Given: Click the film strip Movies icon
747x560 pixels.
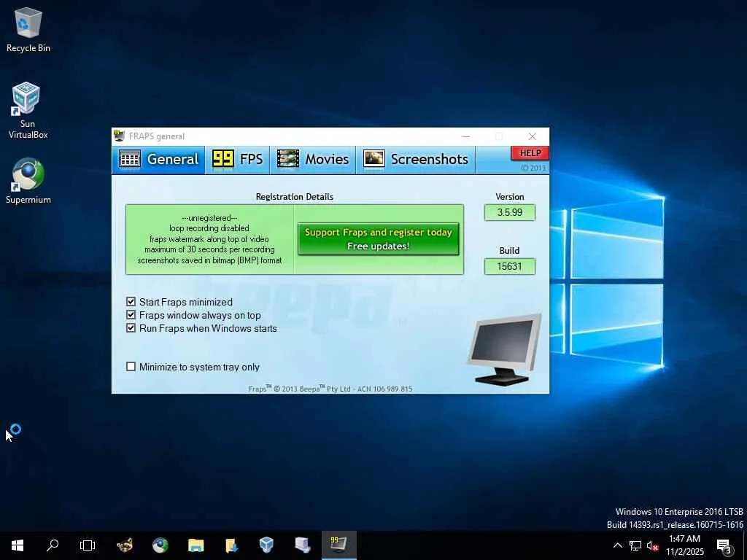Looking at the screenshot, I should point(287,159).
